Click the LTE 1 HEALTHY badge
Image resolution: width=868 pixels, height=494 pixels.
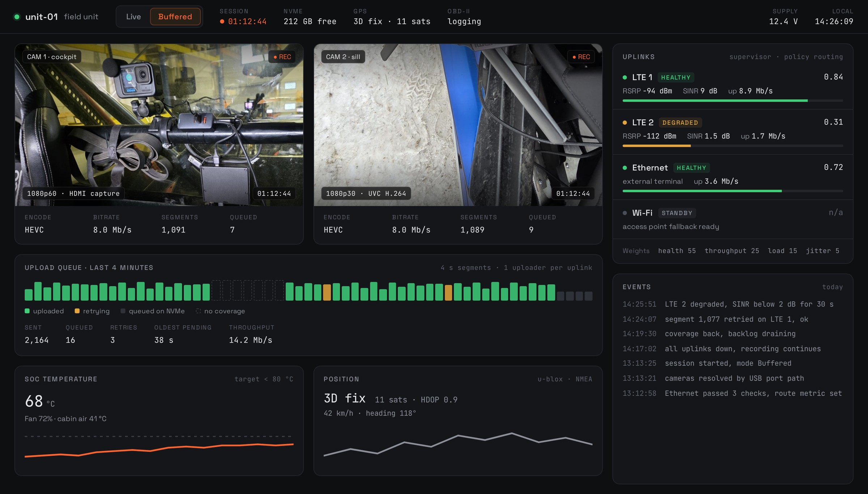pyautogui.click(x=676, y=77)
